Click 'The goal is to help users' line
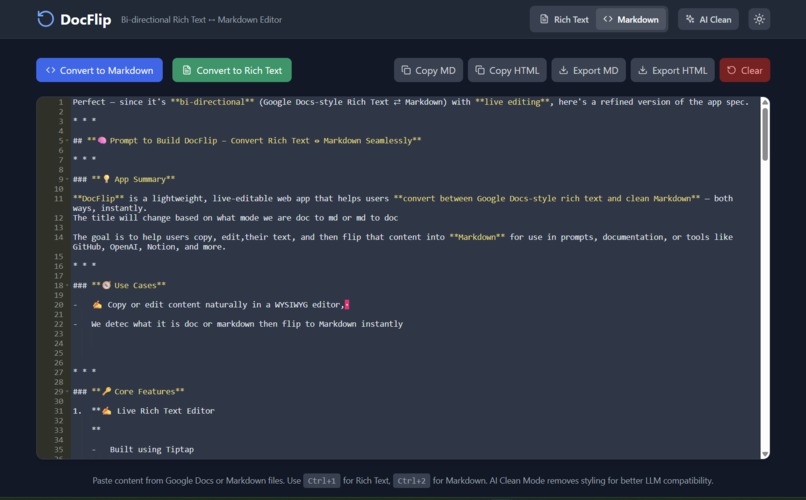The image size is (806, 500). (x=402, y=242)
